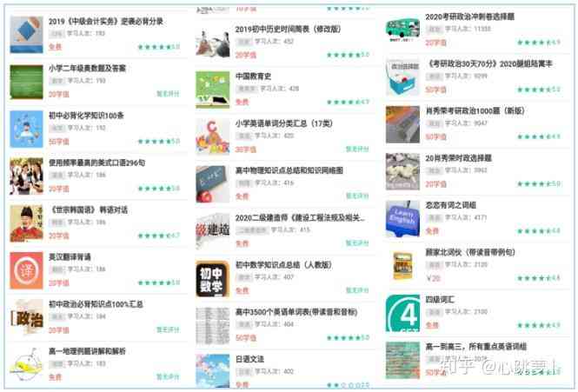Open the Korean king portrait thumbnail
Image resolution: width=578 pixels, height=392 pixels.
[x=26, y=223]
